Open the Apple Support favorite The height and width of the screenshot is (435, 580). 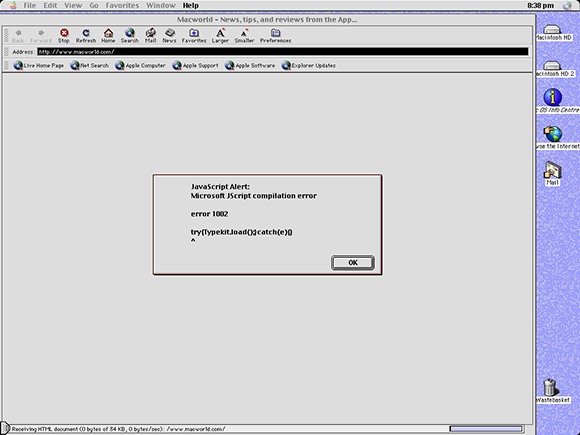195,65
